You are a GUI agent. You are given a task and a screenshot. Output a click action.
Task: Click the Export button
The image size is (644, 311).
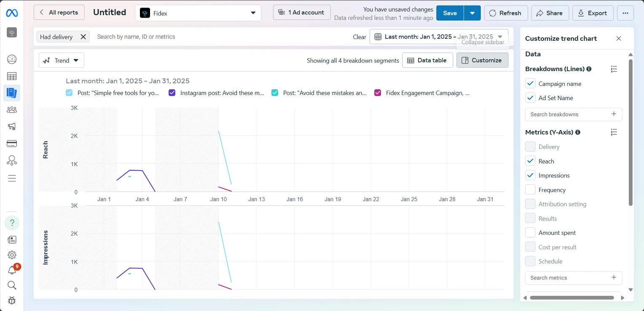[592, 13]
